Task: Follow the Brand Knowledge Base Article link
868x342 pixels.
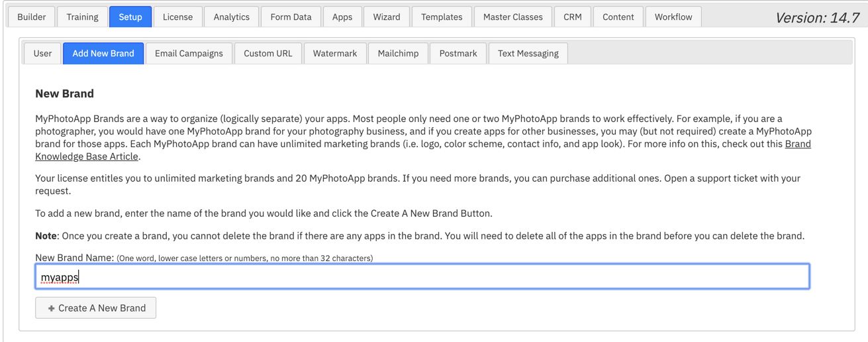Action: (x=423, y=150)
